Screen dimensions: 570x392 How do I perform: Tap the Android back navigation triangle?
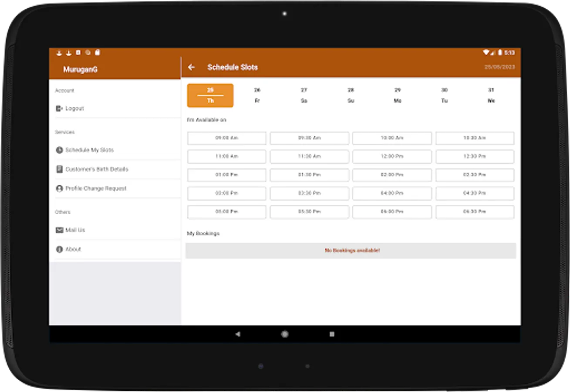coord(238,334)
